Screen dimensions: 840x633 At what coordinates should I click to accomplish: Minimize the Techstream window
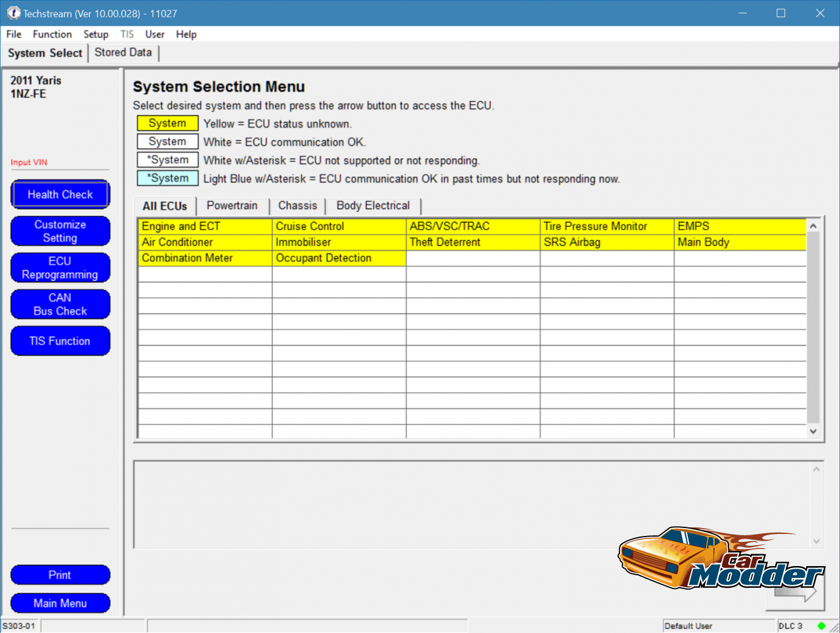coord(742,13)
